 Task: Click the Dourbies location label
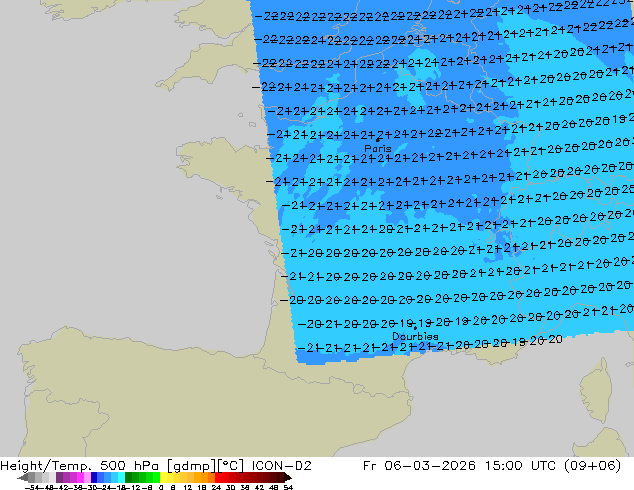(415, 336)
